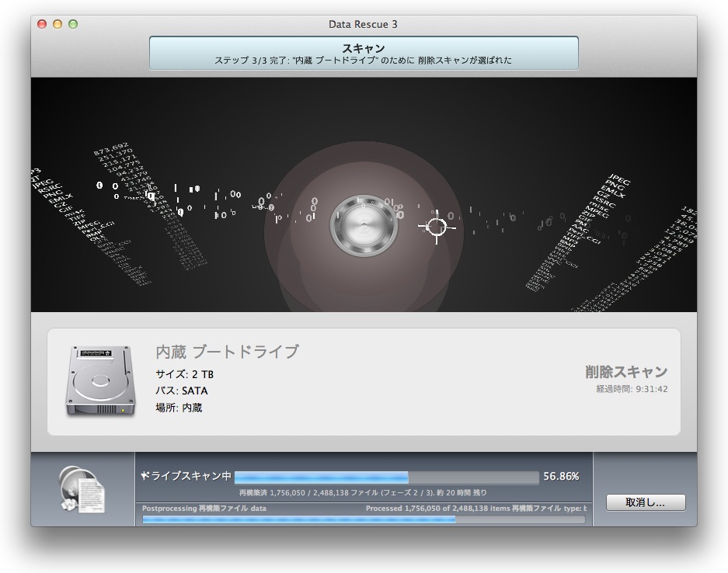Click the trash and document recovery icon
The height and width of the screenshot is (573, 728).
point(82,491)
